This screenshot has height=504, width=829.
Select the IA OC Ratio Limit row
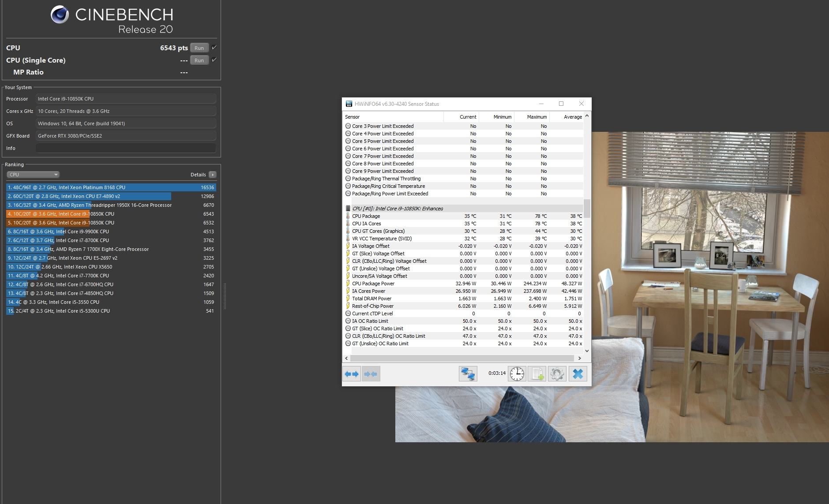[463, 321]
